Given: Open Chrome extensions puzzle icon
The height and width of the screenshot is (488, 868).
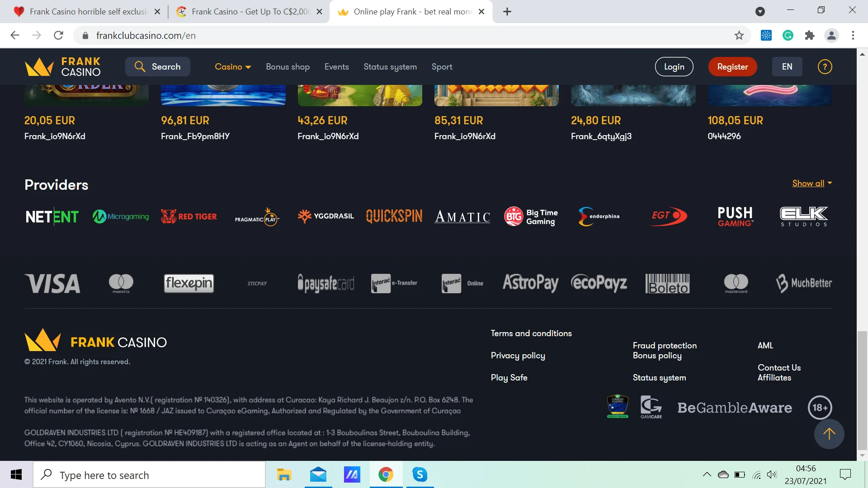Looking at the screenshot, I should 810,35.
